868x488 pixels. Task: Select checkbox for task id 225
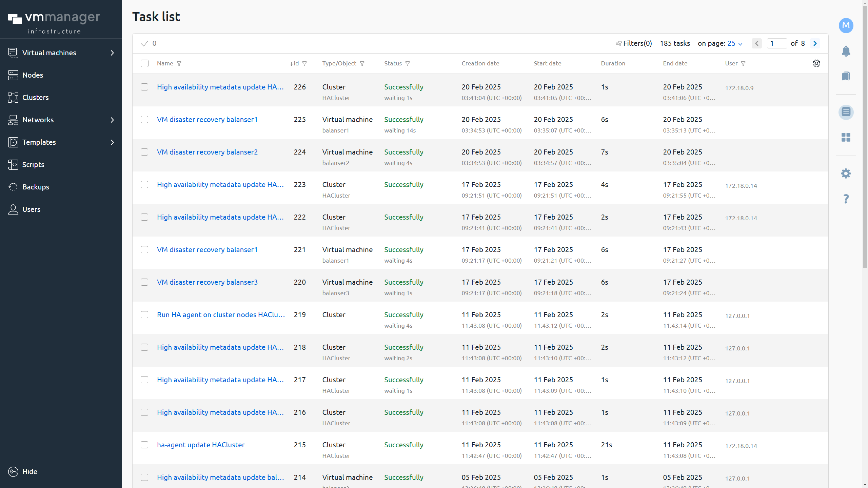144,120
